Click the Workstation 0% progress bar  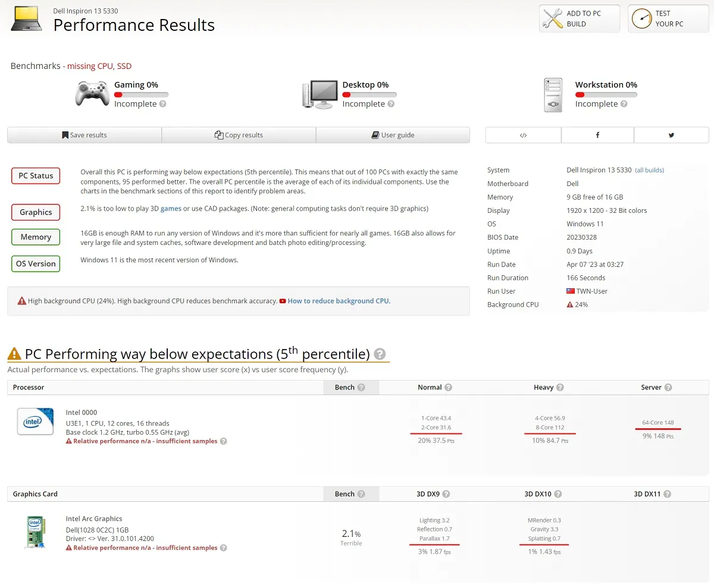pyautogui.click(x=606, y=95)
